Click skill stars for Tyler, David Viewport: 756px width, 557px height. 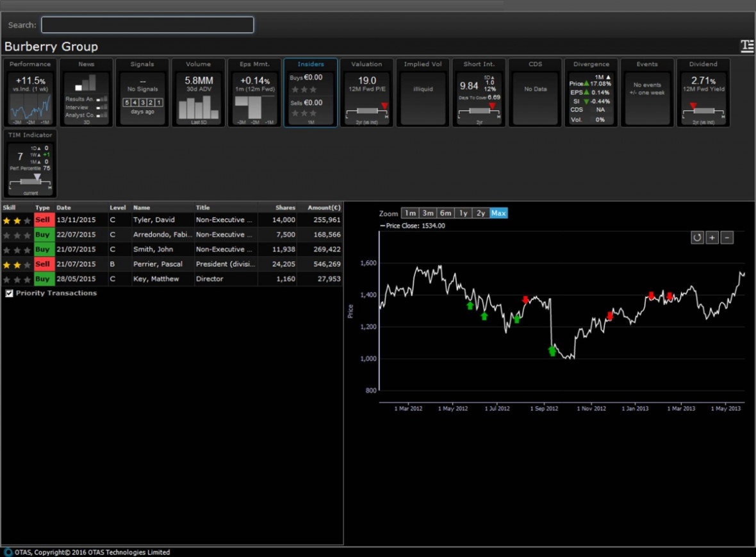(x=17, y=220)
